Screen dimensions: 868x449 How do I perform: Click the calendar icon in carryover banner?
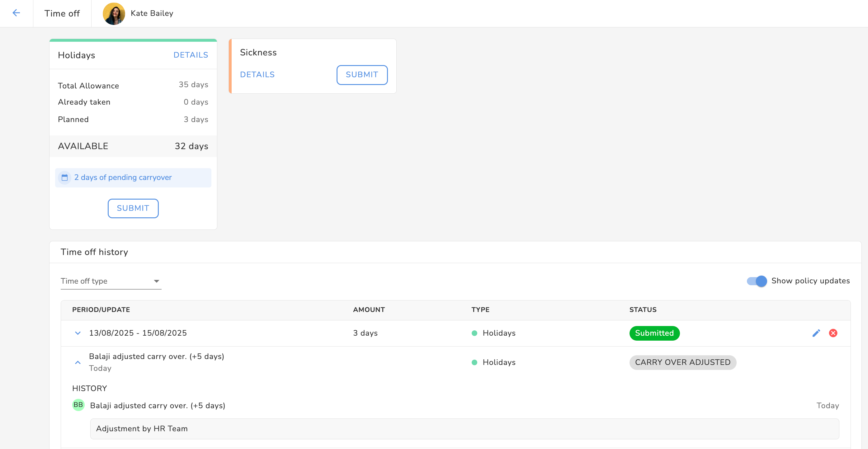[x=65, y=178]
